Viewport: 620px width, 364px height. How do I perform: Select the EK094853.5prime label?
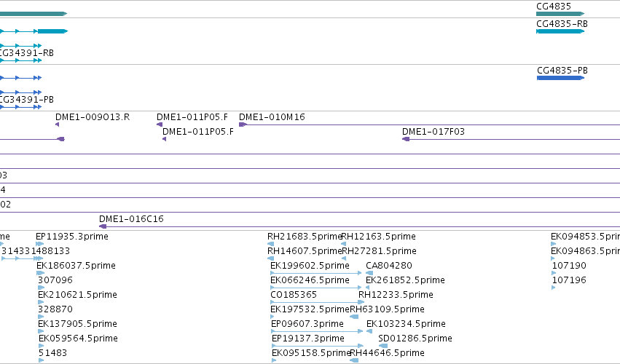point(585,237)
